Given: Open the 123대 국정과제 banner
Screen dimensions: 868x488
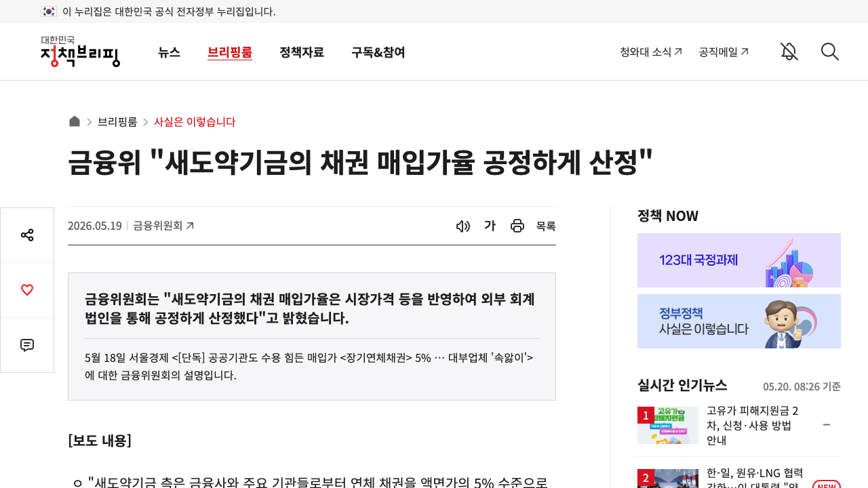Looking at the screenshot, I should [739, 260].
